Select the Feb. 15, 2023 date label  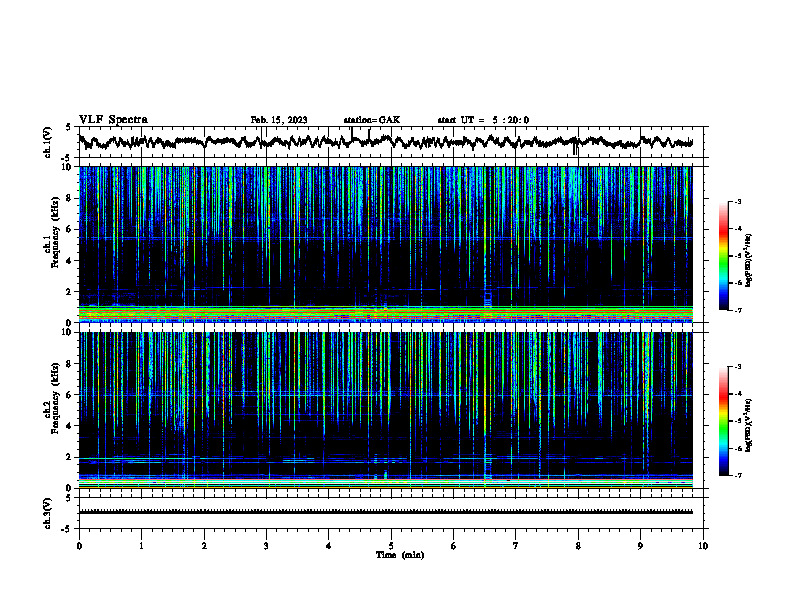[279, 120]
